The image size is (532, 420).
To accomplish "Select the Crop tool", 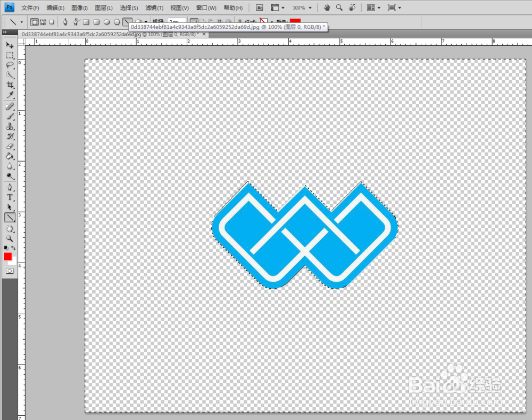I will [x=10, y=85].
